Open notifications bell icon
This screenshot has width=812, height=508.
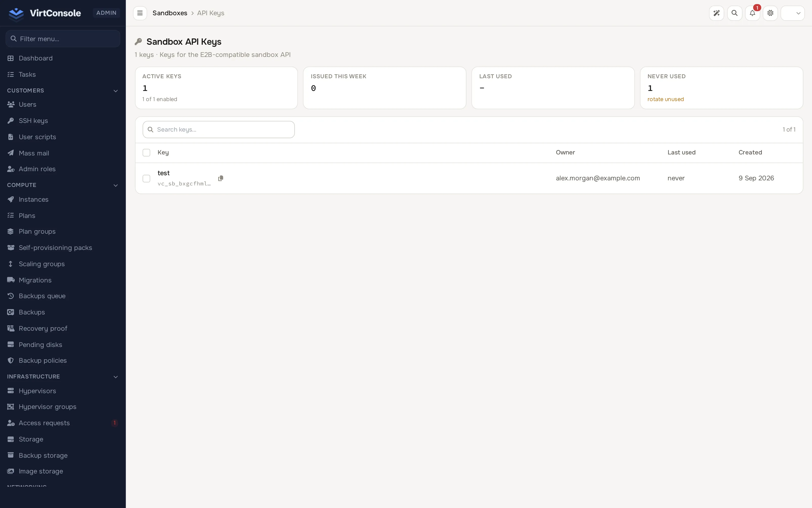[752, 13]
